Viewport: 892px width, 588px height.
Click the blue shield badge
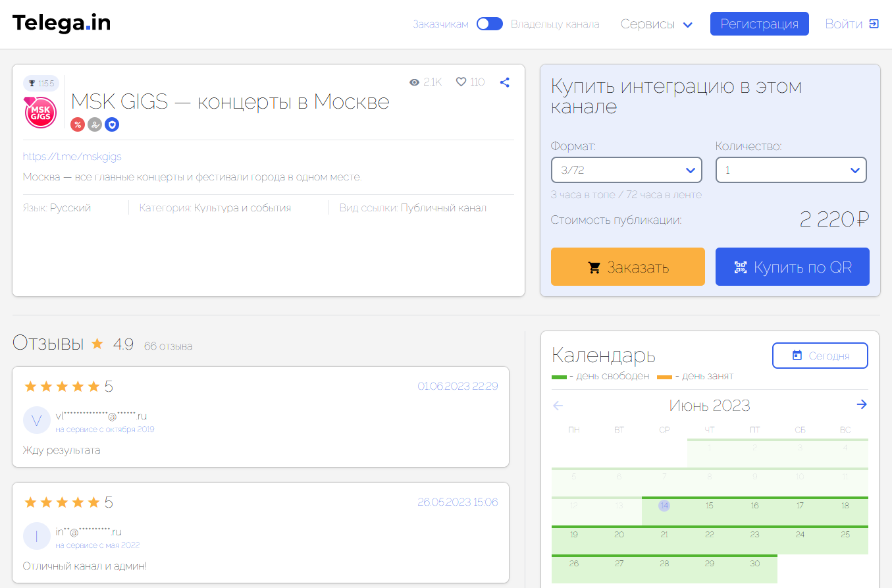[112, 124]
